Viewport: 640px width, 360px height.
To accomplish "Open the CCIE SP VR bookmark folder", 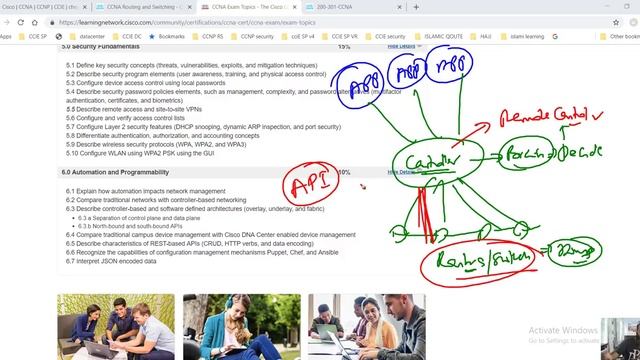I will coord(340,36).
